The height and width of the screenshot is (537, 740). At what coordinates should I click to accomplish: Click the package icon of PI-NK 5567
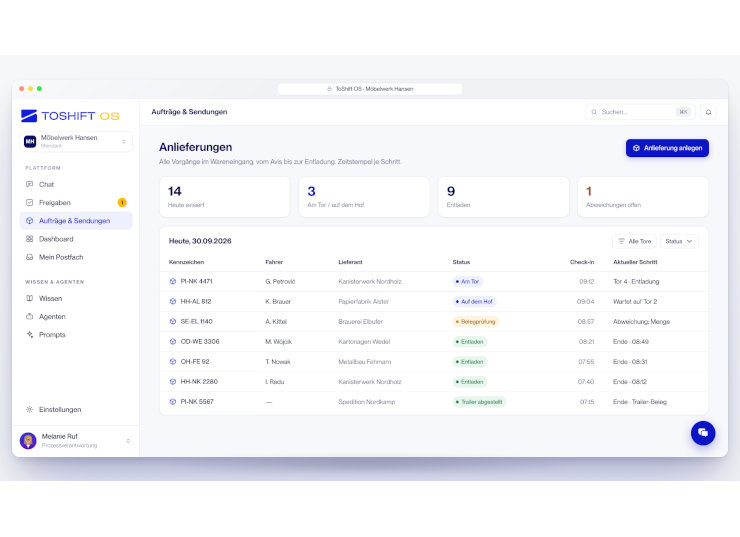coord(173,402)
